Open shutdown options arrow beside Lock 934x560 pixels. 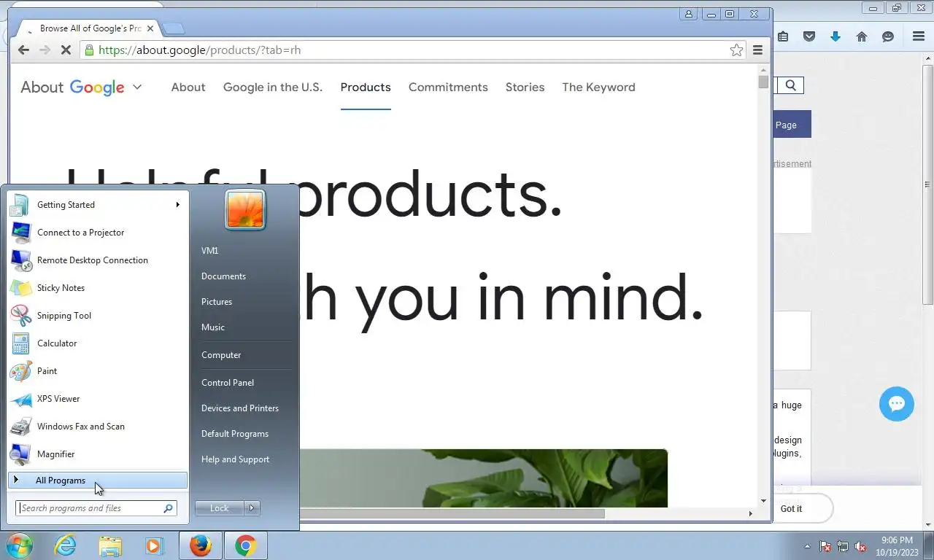pos(252,508)
